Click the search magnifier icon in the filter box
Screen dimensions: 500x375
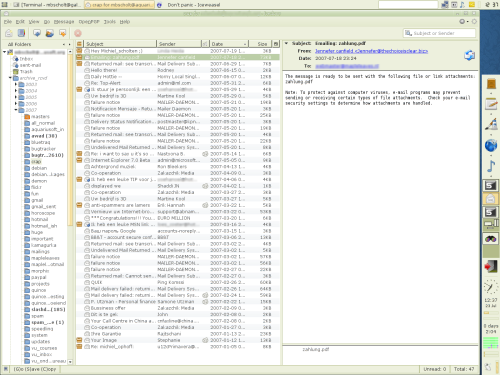(x=408, y=33)
